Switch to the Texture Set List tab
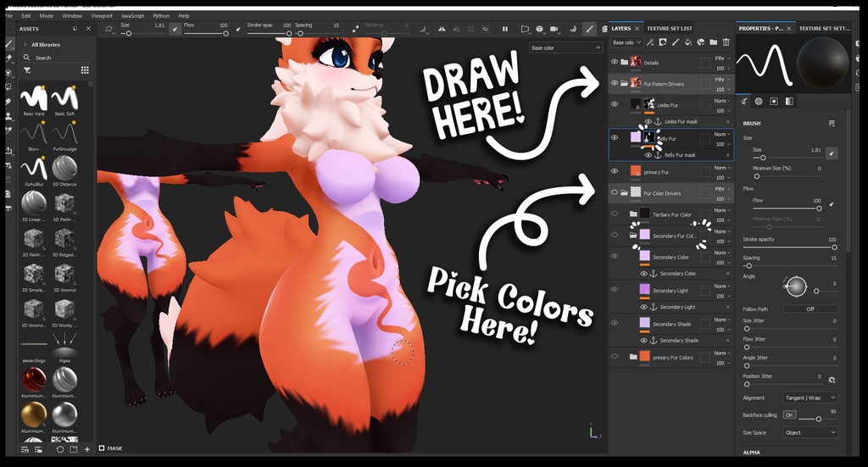 pos(670,28)
